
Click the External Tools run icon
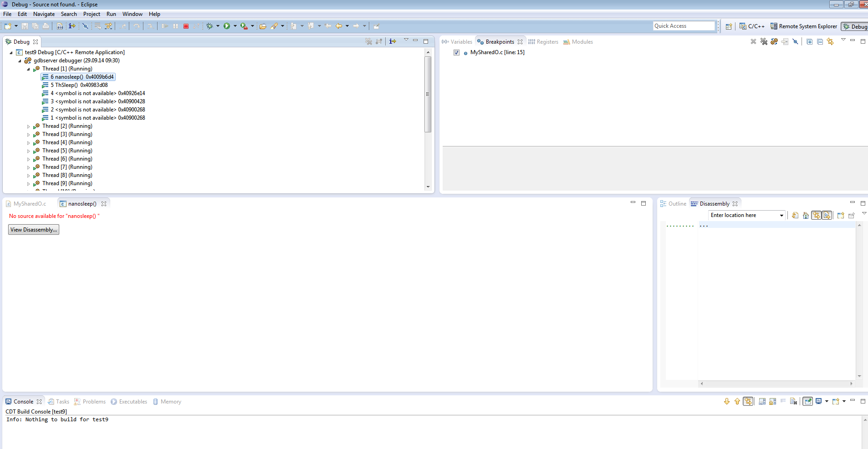click(244, 26)
